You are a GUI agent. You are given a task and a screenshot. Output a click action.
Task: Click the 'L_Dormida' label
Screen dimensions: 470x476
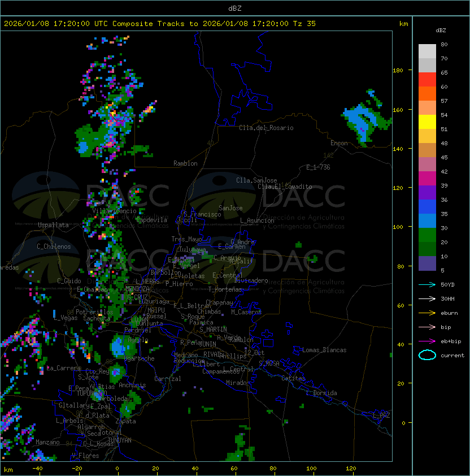click(321, 393)
